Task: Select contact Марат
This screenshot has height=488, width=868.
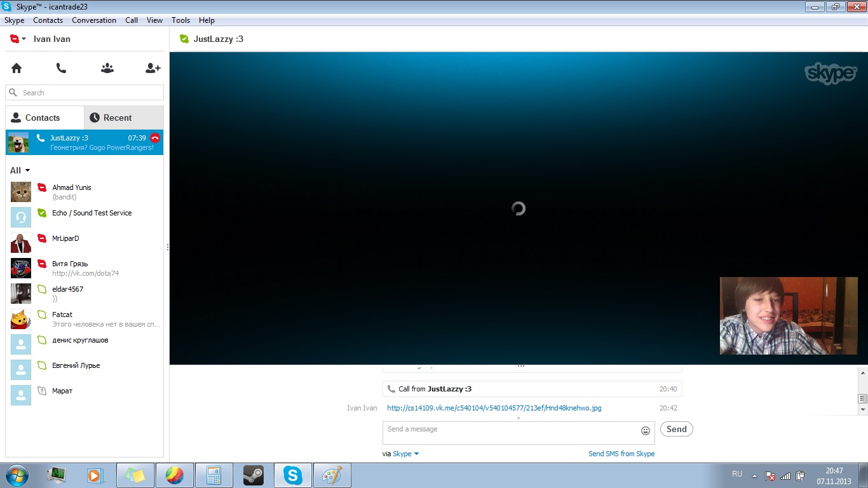Action: 85,395
